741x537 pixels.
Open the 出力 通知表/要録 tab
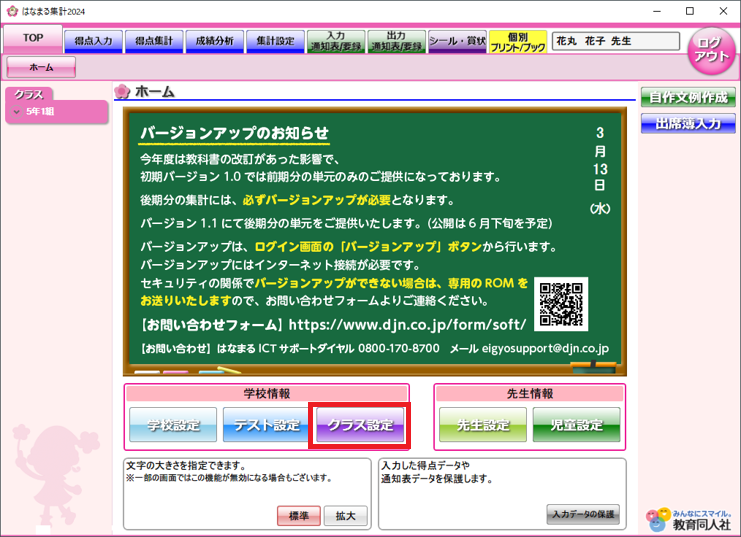click(396, 41)
